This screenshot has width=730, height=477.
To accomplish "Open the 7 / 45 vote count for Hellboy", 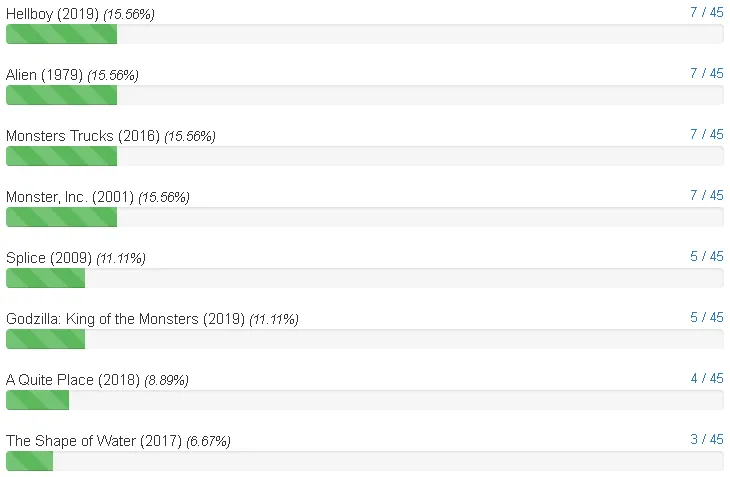I will [707, 12].
